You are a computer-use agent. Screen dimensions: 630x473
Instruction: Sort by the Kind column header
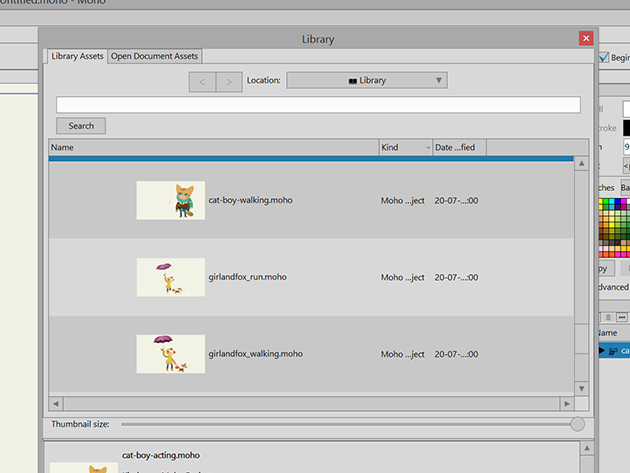(x=406, y=147)
